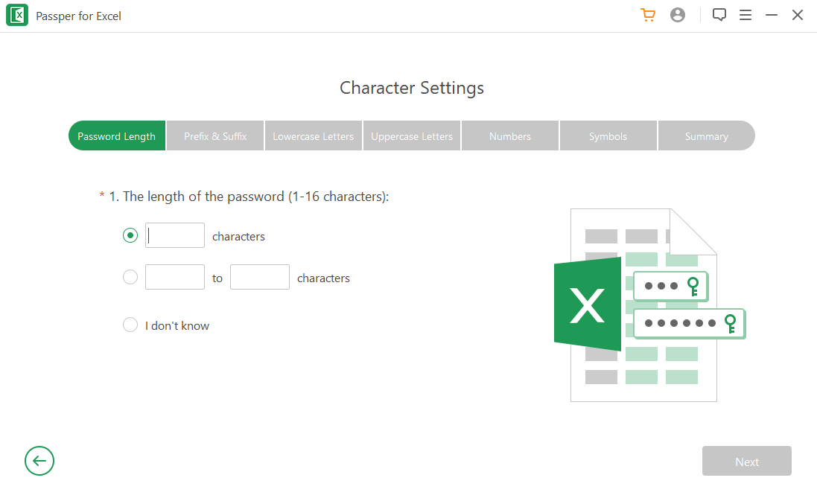The height and width of the screenshot is (504, 817).
Task: Minimize the Passper window
Action: [772, 15]
